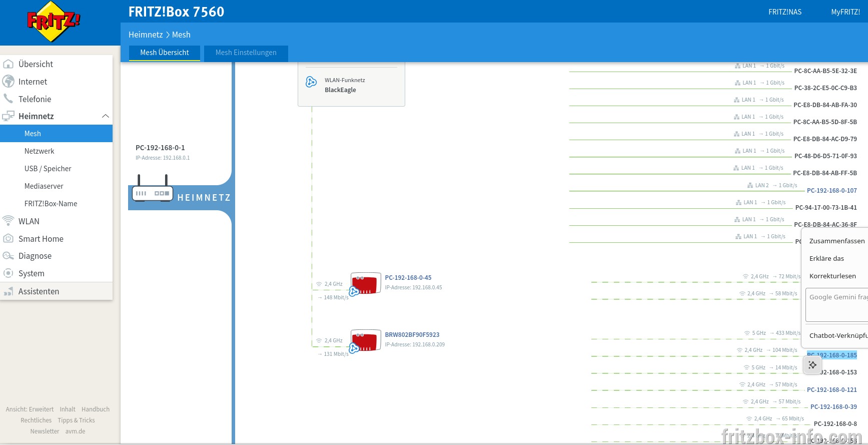Image resolution: width=868 pixels, height=445 pixels.
Task: Click device name PC-192-168-0-8
Action: coord(835,424)
